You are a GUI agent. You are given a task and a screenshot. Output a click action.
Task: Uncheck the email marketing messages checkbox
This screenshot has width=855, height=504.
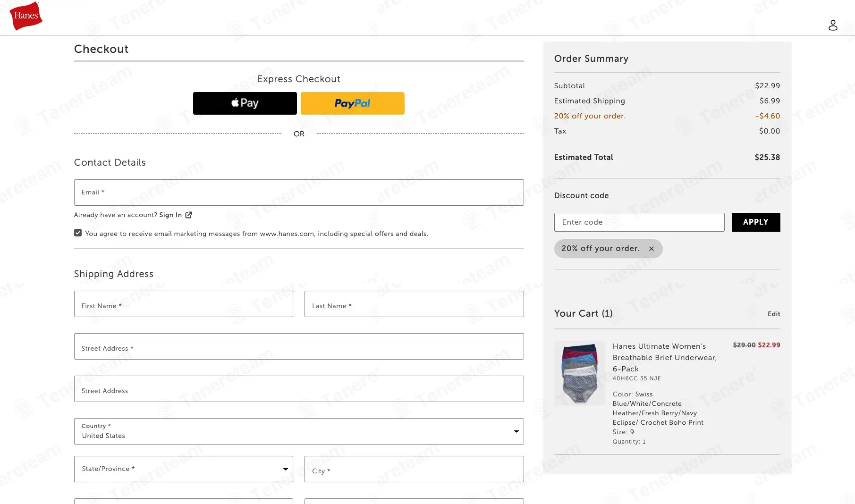(78, 233)
